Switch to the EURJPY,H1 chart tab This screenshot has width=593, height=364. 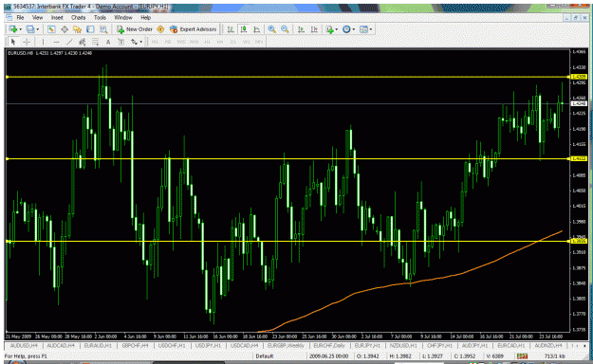coord(367,345)
